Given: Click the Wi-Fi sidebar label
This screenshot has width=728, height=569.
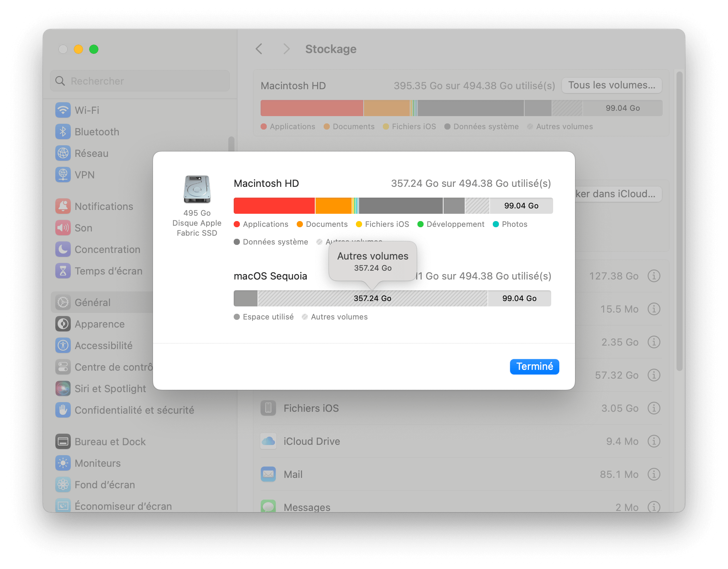Looking at the screenshot, I should pos(87,110).
